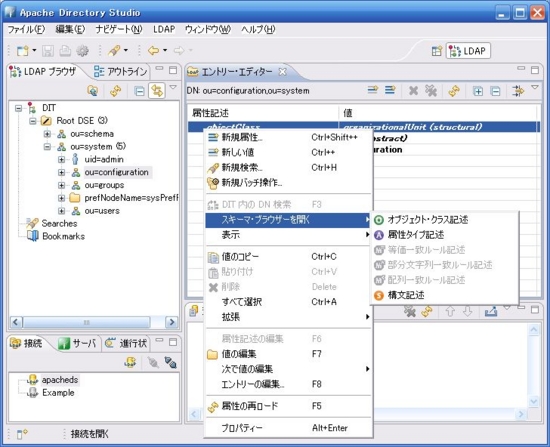The image size is (550, 447).
Task: Click the search torch toolbar icon
Action: (114, 51)
